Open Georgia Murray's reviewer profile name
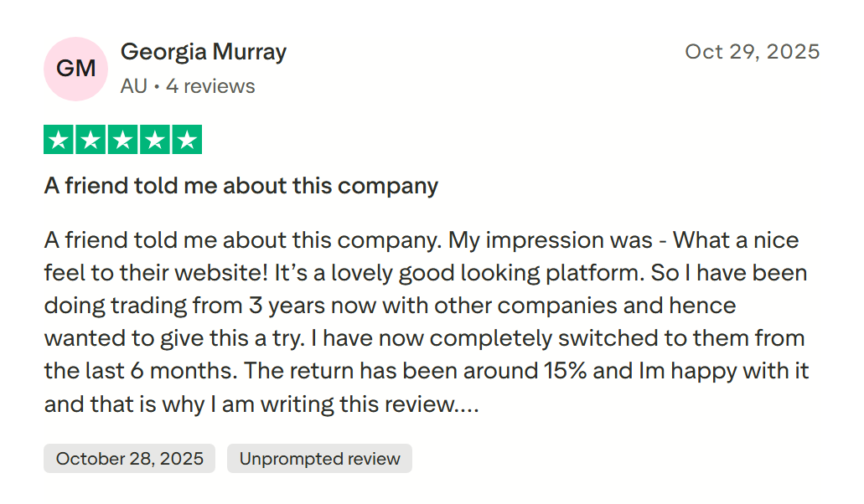The width and height of the screenshot is (864, 504). [204, 52]
